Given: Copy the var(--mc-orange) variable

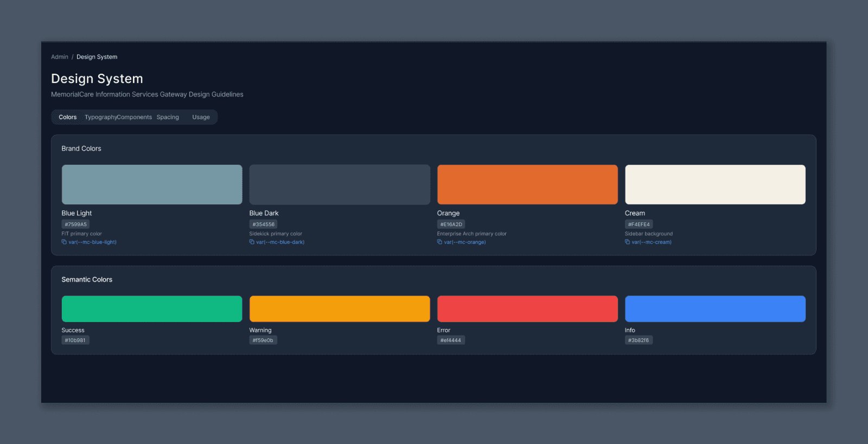Looking at the screenshot, I should pyautogui.click(x=465, y=242).
